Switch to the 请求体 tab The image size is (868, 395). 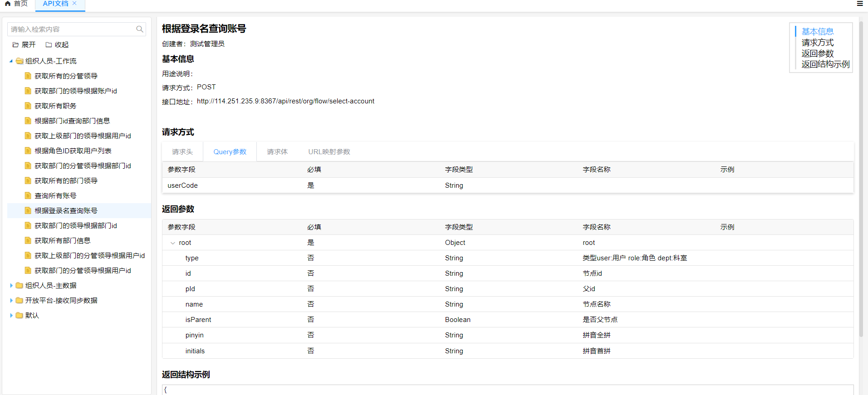[x=277, y=152]
